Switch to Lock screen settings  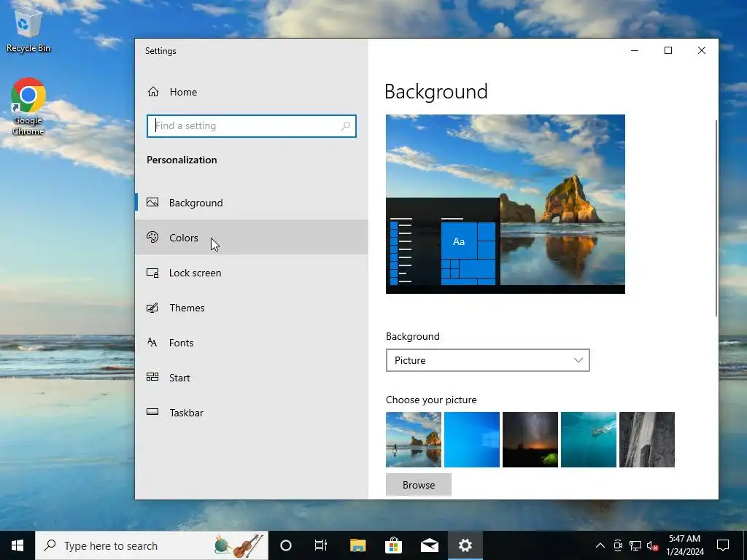[252, 273]
